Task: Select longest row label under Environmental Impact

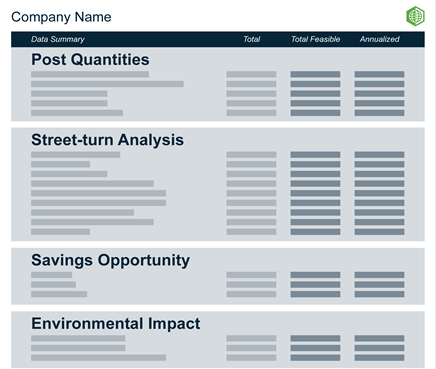Action: (99, 358)
